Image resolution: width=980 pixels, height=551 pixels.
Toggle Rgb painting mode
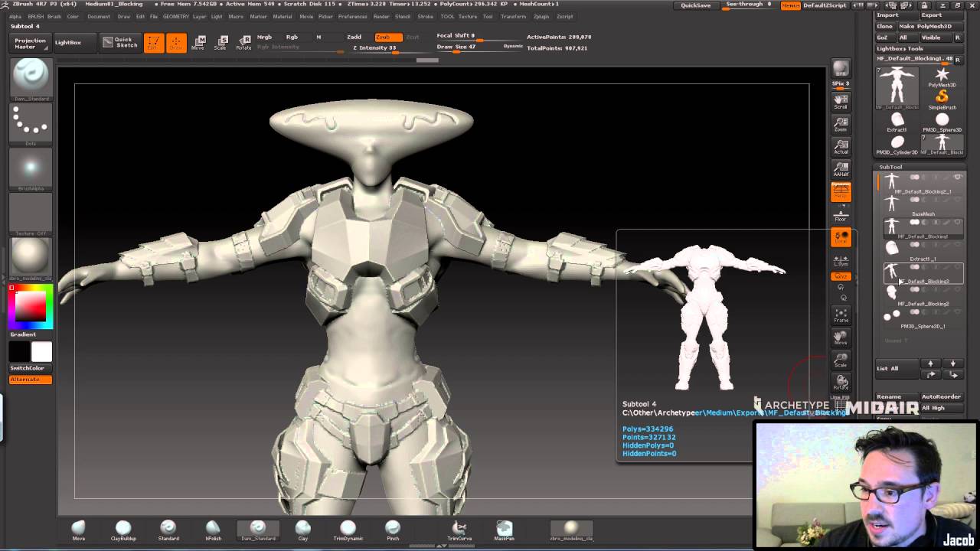292,37
